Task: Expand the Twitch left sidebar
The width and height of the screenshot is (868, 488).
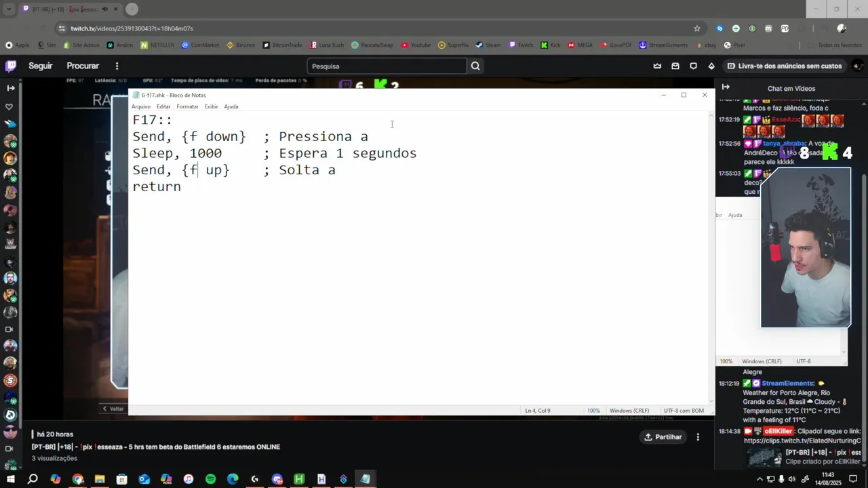Action: (x=10, y=88)
